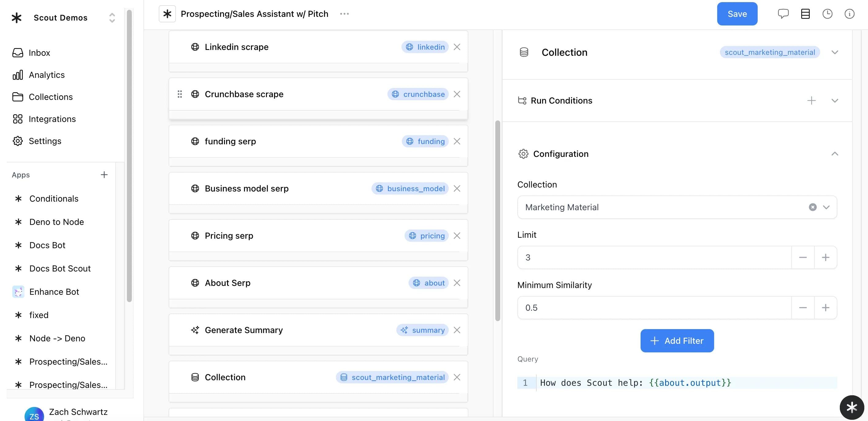868x421 pixels.
Task: Expand the Collection panel header chevron
Action: point(835,52)
